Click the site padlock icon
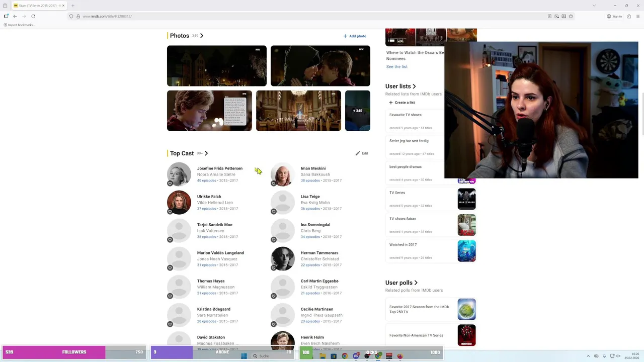The height and width of the screenshot is (362, 644). 78,16
